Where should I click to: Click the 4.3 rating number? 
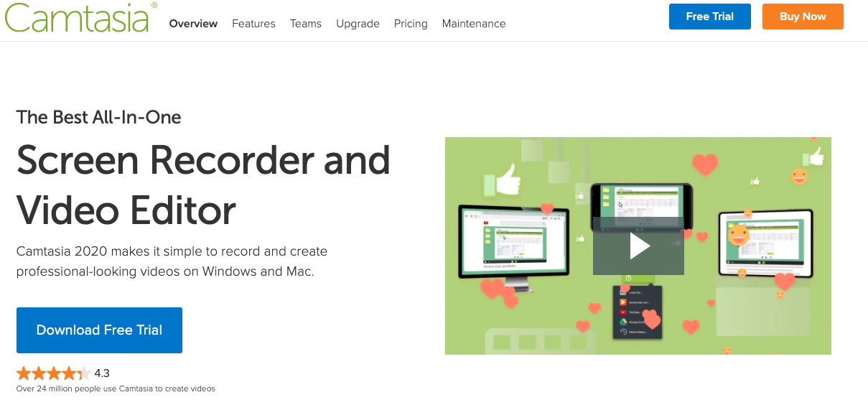click(x=102, y=373)
